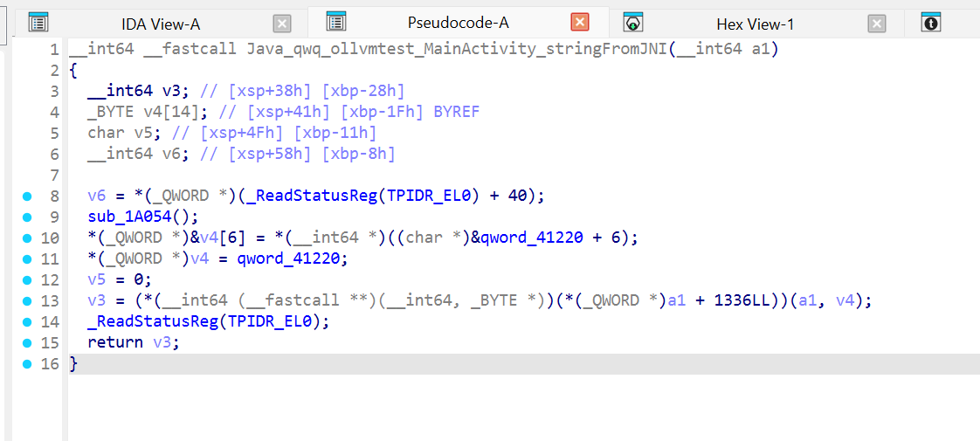Toggle breakpoint dot on line 11
Viewport: 980px width, 441px height.
point(25,259)
